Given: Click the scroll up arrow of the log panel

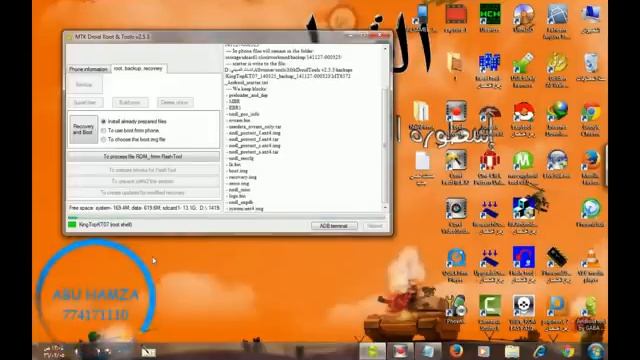Looking at the screenshot, I should [385, 49].
